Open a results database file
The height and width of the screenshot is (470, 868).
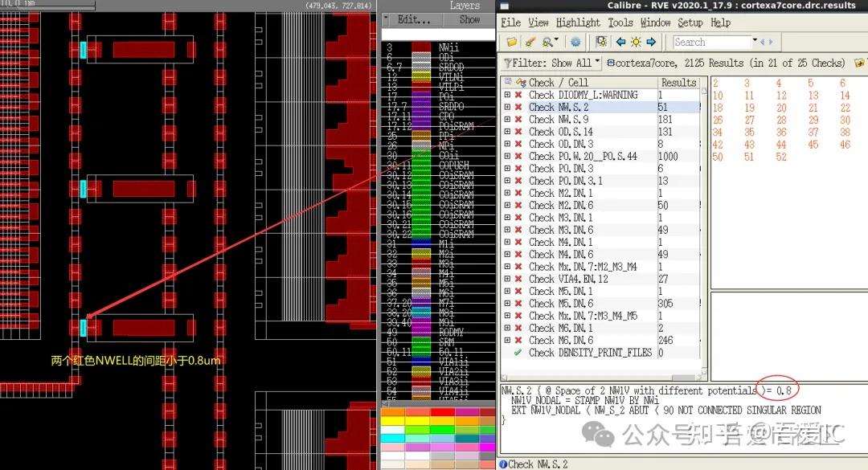click(513, 42)
